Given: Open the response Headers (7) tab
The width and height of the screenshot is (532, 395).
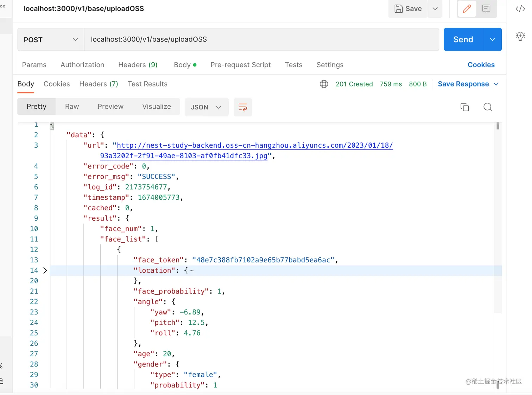Looking at the screenshot, I should 99,84.
